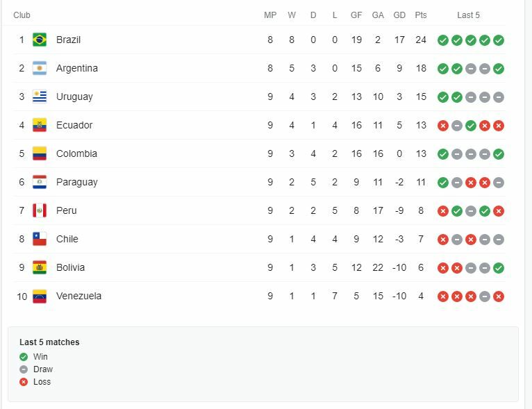Image resolution: width=532 pixels, height=409 pixels.
Task: Click the Last 5 column header
Action: click(468, 15)
